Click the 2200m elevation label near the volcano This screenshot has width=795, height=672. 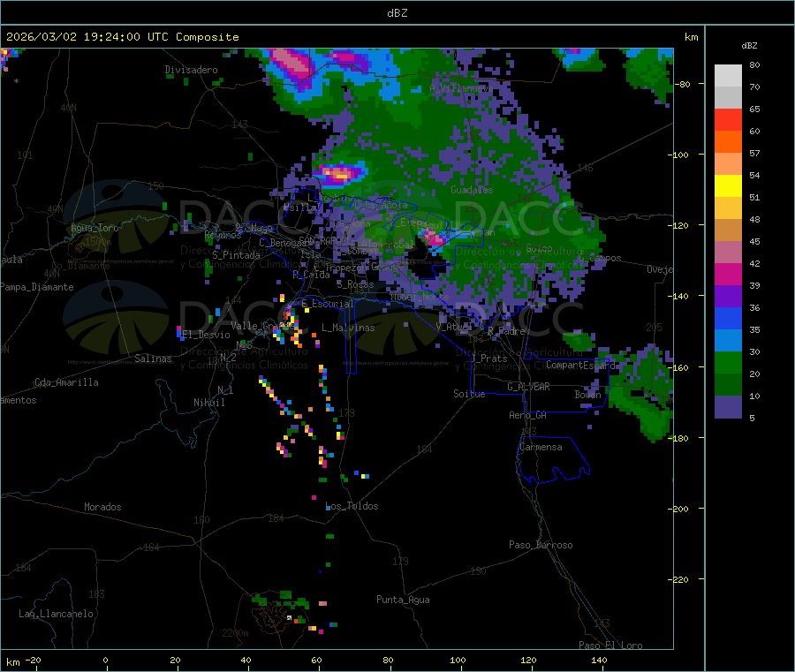(x=235, y=633)
